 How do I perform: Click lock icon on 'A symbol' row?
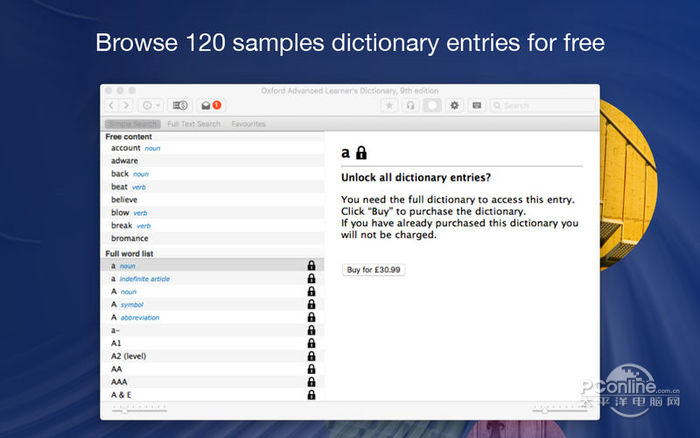point(312,305)
